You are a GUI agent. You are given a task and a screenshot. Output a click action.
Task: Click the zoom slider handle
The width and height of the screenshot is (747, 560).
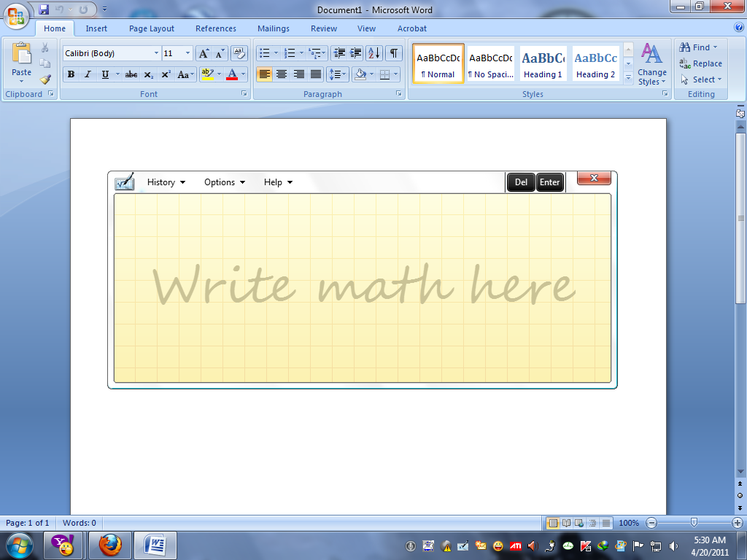pos(694,523)
